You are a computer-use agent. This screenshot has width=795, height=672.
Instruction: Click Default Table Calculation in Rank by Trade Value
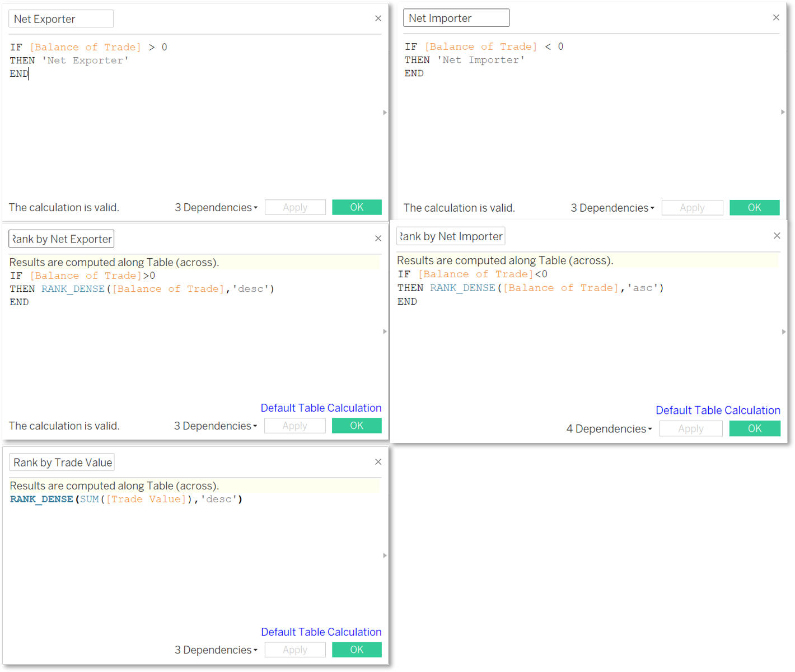click(321, 632)
